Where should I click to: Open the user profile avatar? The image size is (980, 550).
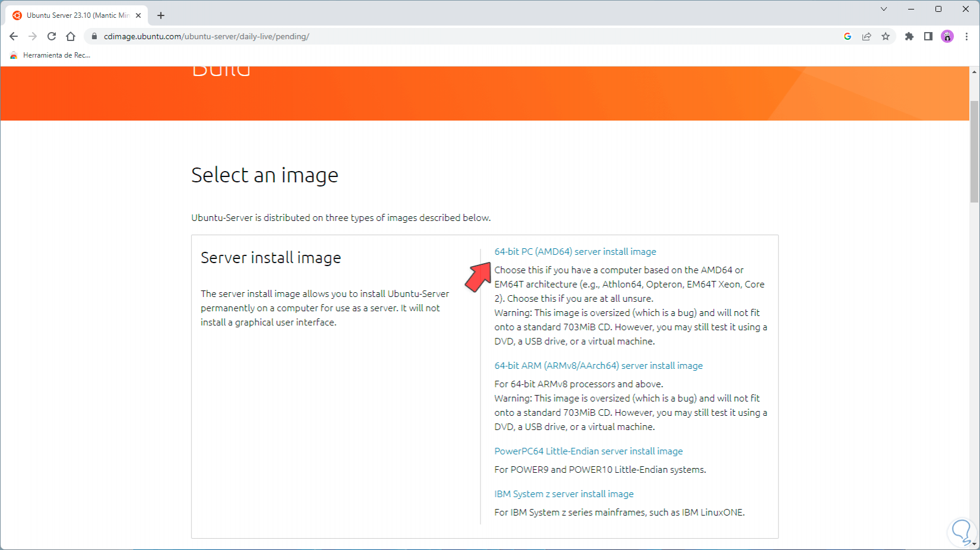pos(947,36)
